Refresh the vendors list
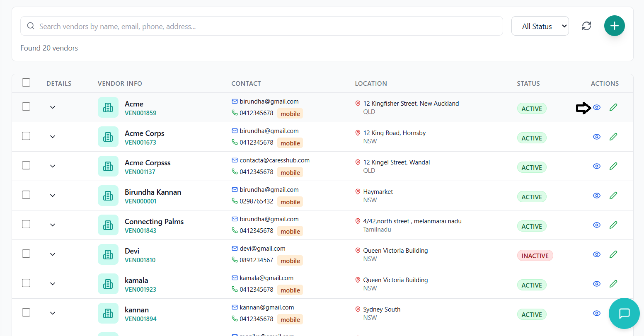Screen dimensions: 644x336 pos(586,26)
